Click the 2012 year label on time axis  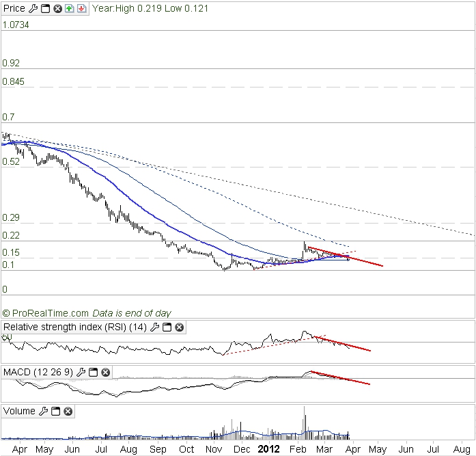pos(268,449)
